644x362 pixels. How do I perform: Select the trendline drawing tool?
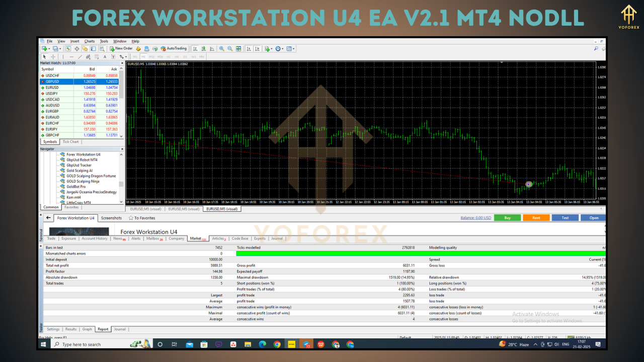coord(79,56)
